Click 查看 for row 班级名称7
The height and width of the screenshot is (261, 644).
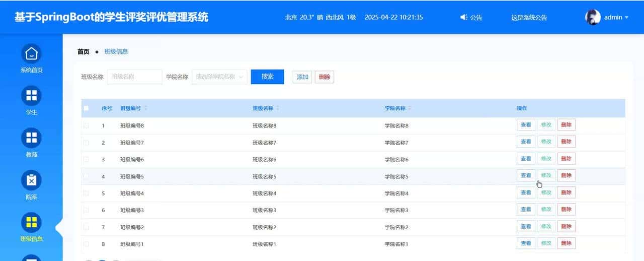point(526,142)
